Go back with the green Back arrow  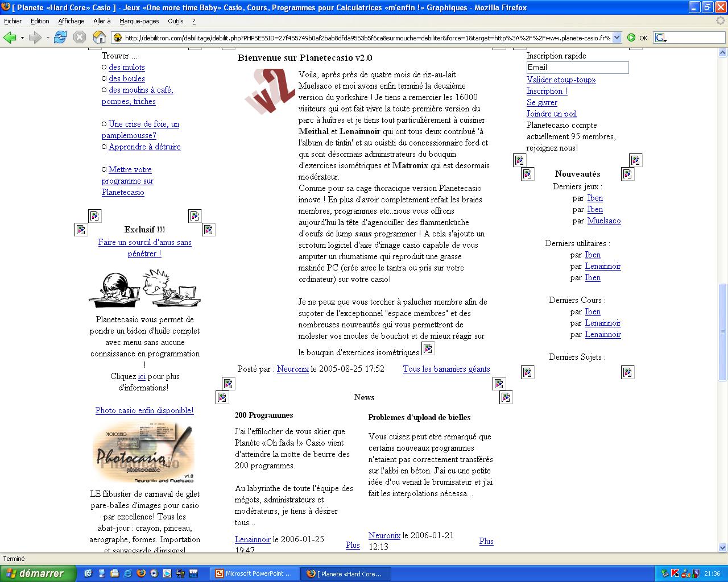coord(9,38)
